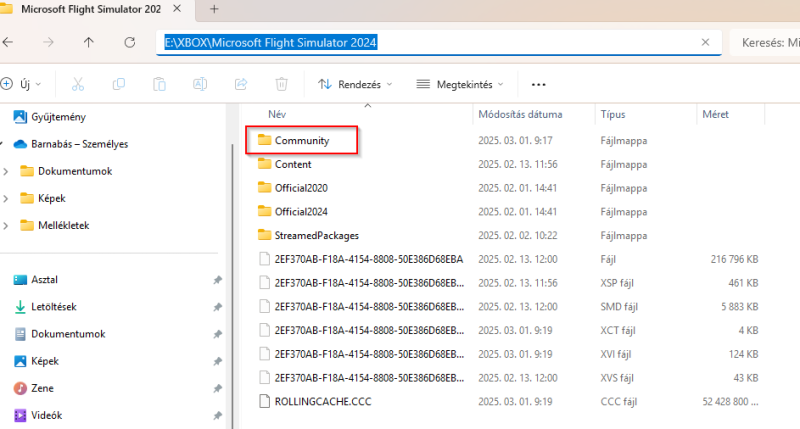The image size is (800, 429).
Task: Click the Microsoft Flight Simulator tab title
Action: pos(91,9)
